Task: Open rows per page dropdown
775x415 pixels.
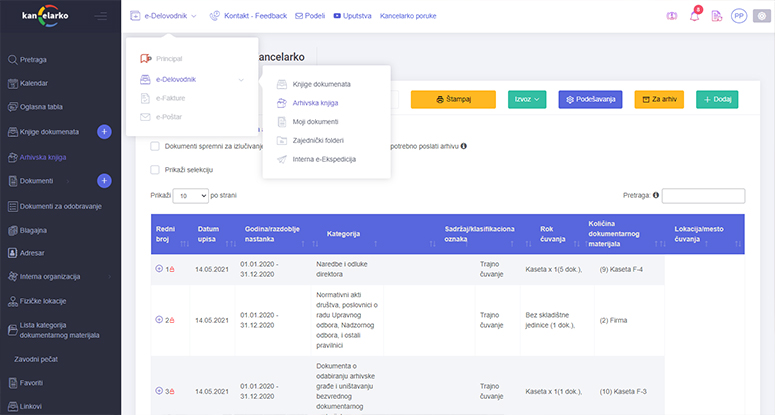Action: tap(190, 196)
